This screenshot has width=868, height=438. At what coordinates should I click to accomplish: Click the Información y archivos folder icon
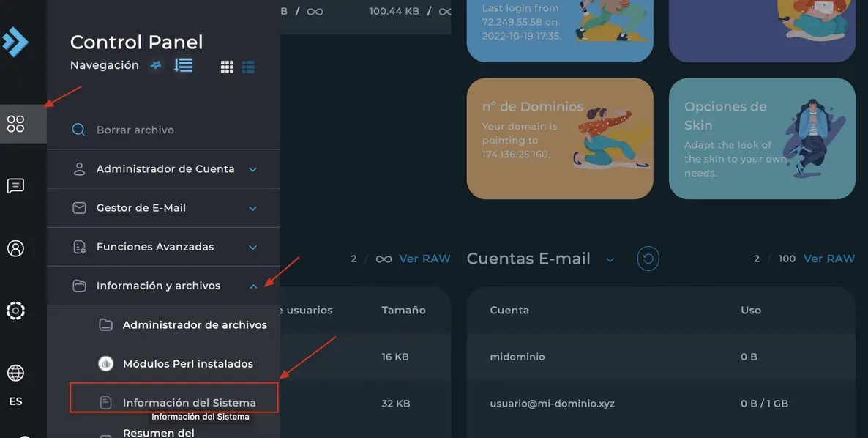[x=79, y=286]
